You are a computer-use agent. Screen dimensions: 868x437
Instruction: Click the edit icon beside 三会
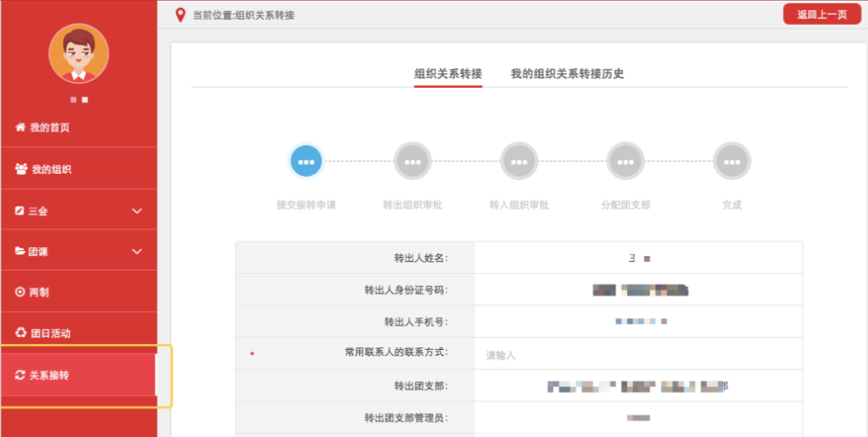click(x=20, y=210)
